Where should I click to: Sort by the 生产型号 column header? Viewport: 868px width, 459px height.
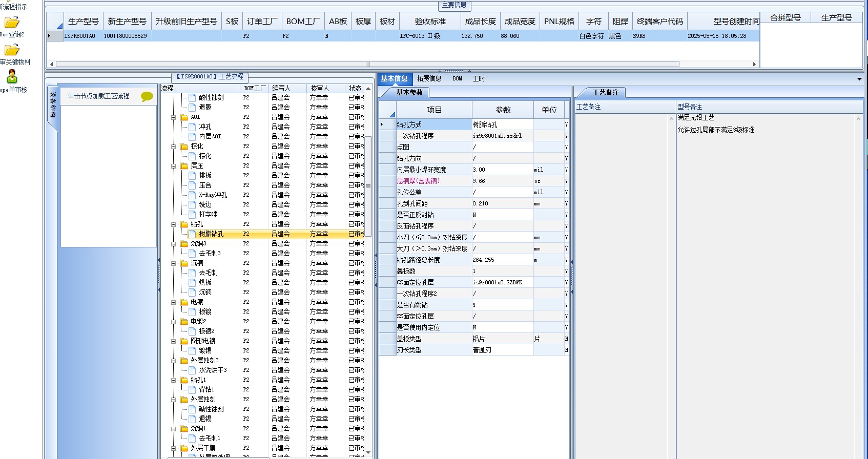(83, 22)
